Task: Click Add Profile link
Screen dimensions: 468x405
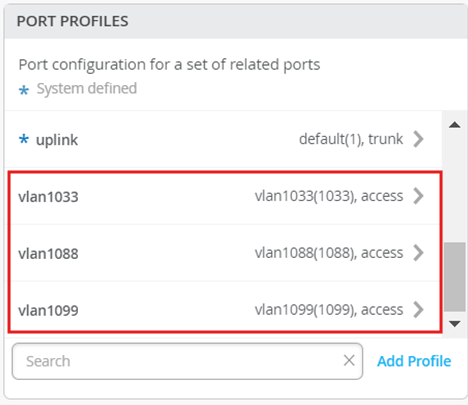Action: coord(414,361)
